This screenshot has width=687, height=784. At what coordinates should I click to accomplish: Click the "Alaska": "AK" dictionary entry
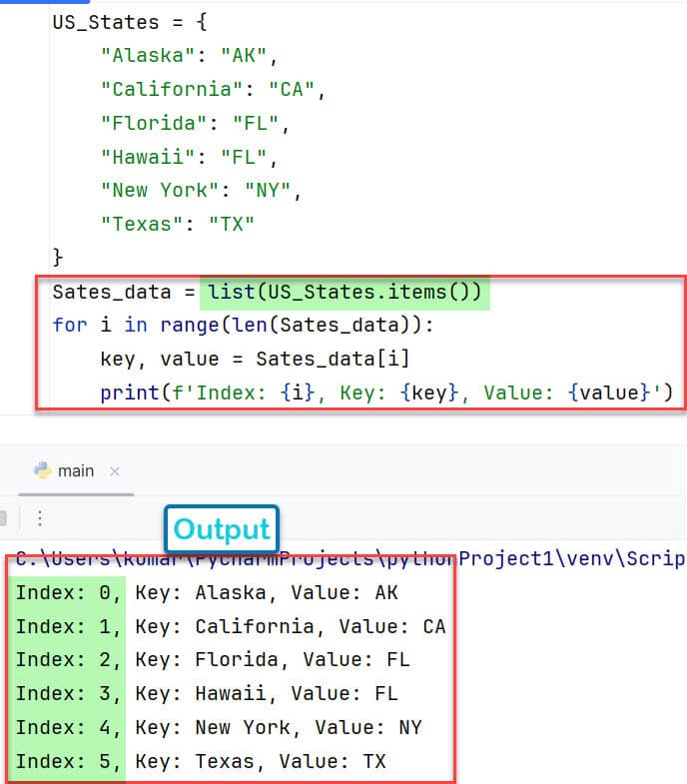click(189, 56)
